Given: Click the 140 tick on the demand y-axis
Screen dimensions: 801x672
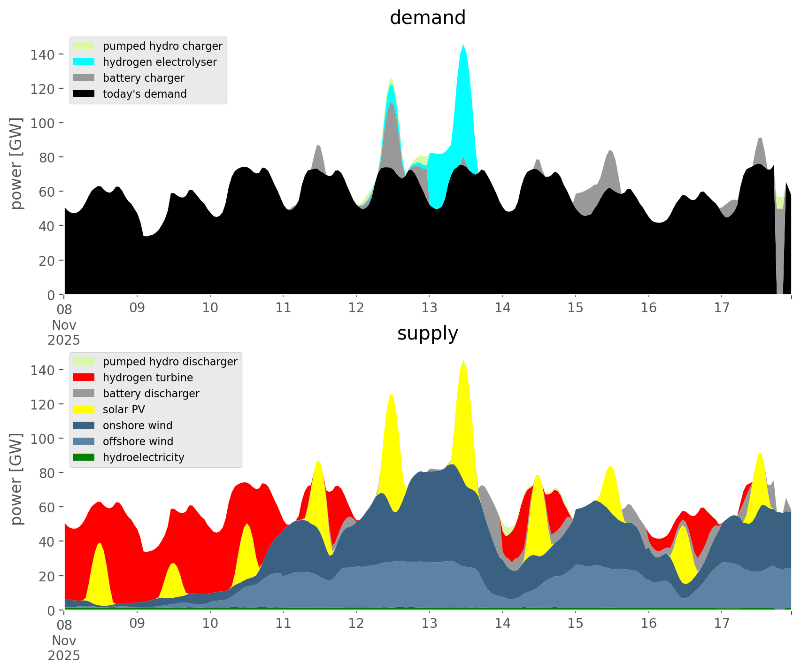Looking at the screenshot, I should (42, 54).
